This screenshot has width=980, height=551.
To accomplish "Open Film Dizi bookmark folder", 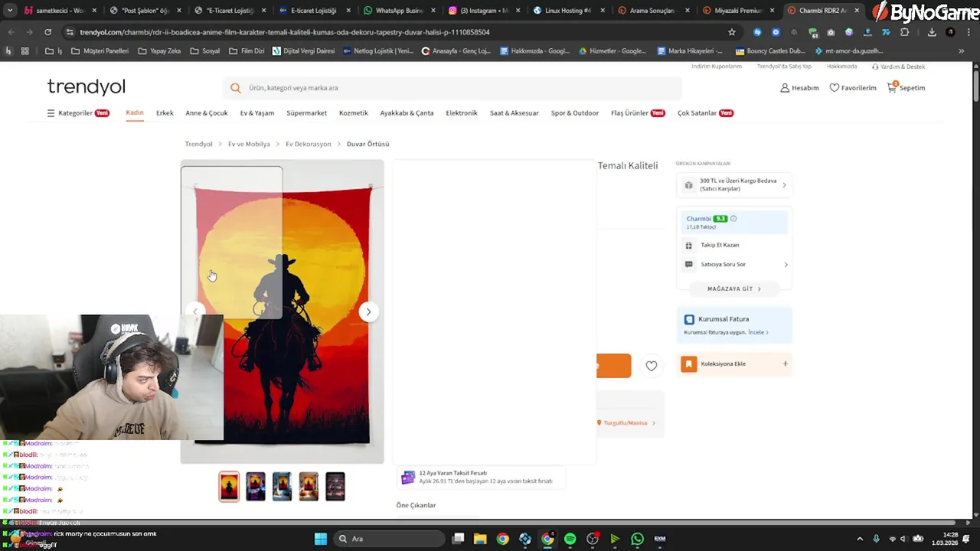I will (x=246, y=51).
